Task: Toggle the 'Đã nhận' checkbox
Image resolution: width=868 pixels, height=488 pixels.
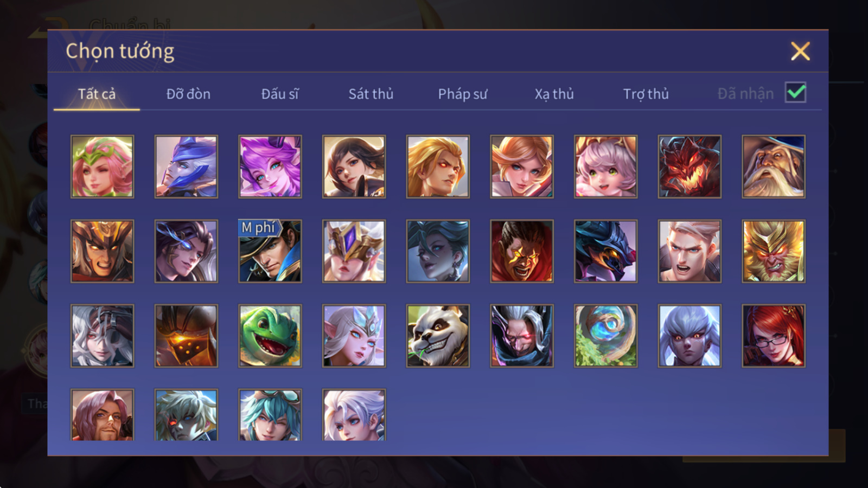Action: 795,93
